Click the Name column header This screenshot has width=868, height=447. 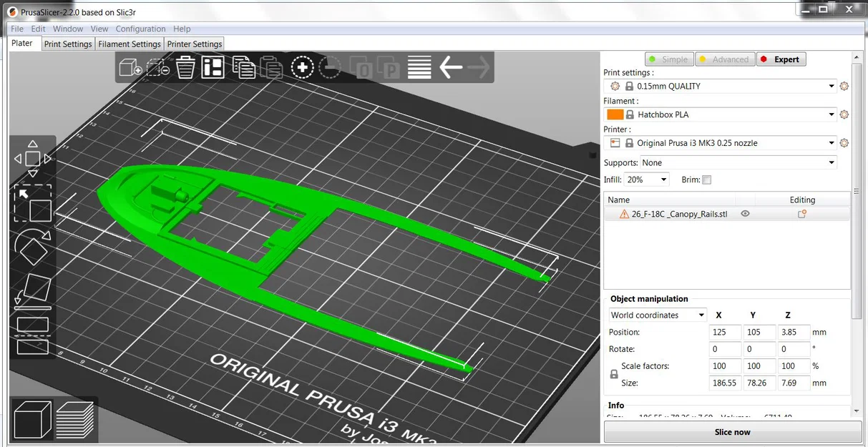tap(669, 200)
